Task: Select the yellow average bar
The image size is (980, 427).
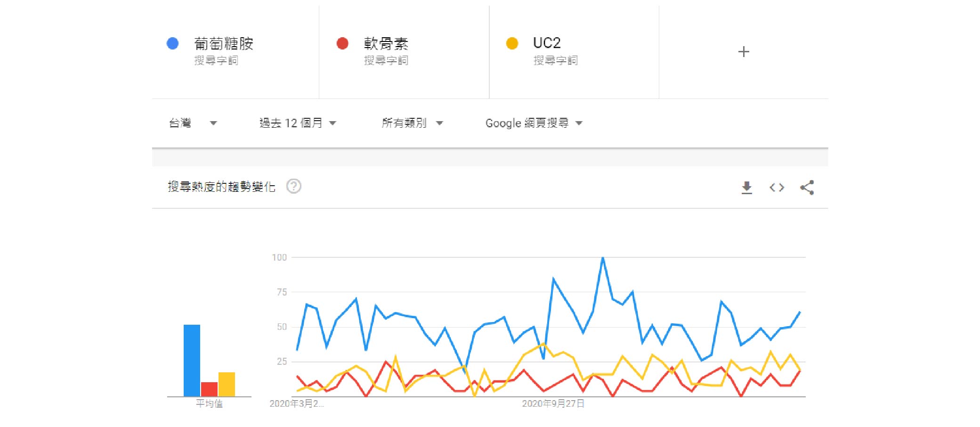Action: point(227,385)
